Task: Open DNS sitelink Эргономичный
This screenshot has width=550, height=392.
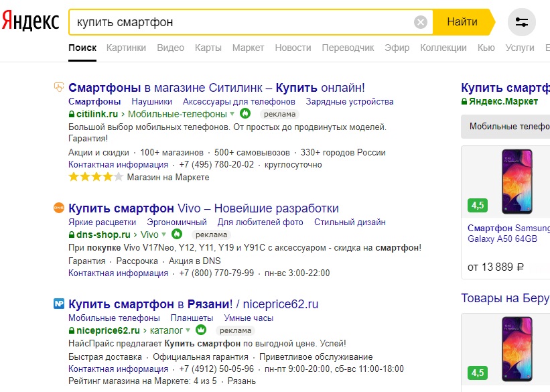Action: click(177, 222)
